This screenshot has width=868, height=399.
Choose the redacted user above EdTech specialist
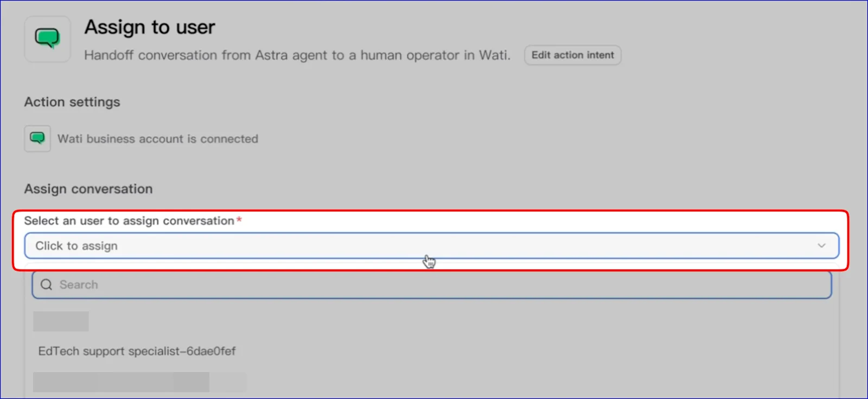[x=61, y=320]
